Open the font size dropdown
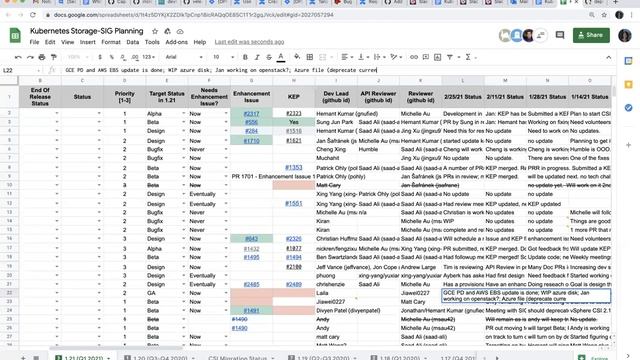The height and width of the screenshot is (360, 640). tap(223, 57)
